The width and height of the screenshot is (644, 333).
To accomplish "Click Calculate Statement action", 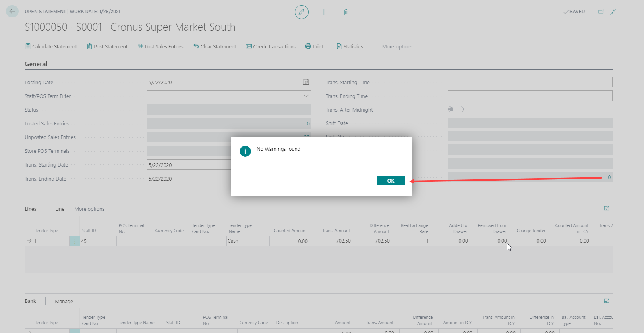I will (x=51, y=47).
